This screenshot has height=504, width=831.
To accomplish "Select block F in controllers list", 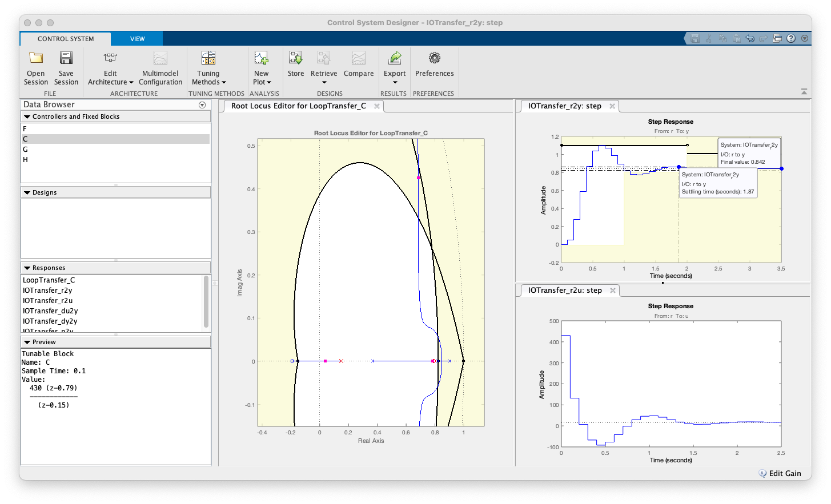I will (x=115, y=129).
